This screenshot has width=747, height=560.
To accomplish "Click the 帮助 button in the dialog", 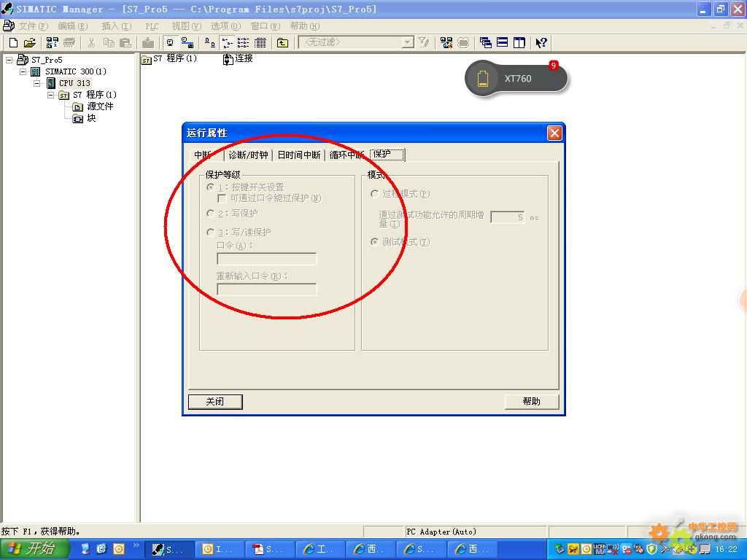I will tap(532, 402).
